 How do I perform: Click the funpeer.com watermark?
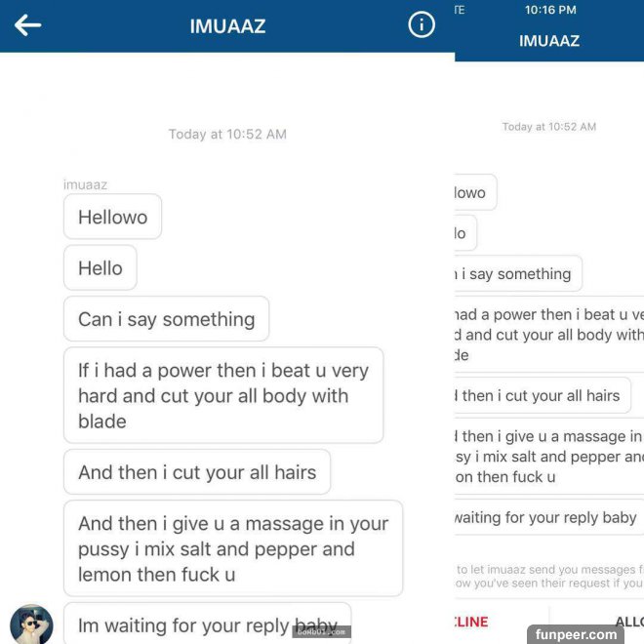(576, 634)
